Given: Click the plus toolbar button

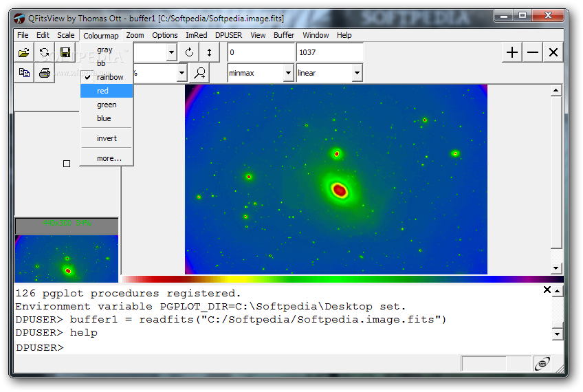Looking at the screenshot, I should click(512, 52).
